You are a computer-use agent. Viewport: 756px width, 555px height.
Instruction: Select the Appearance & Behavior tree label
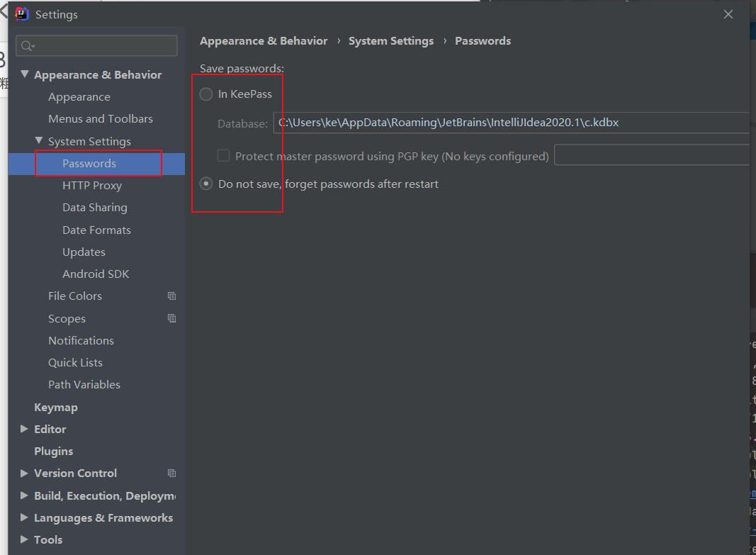pyautogui.click(x=98, y=74)
